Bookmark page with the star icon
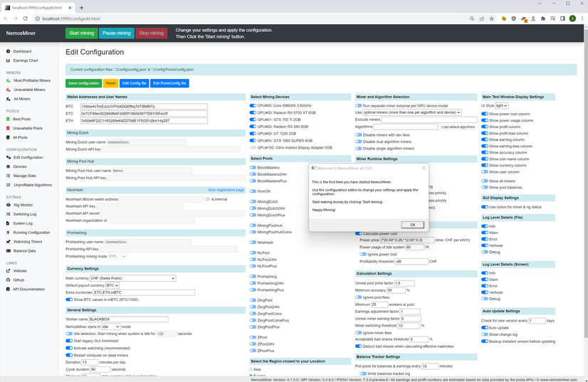This screenshot has height=382, width=588. point(492,18)
